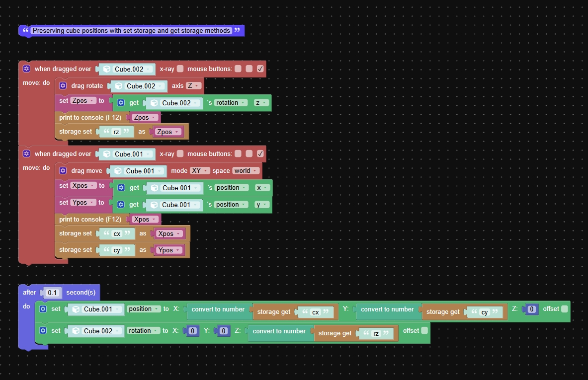The height and width of the screenshot is (380, 588).
Task: Click gear icon on 'get Cube.002 rotation' block
Action: point(121,102)
